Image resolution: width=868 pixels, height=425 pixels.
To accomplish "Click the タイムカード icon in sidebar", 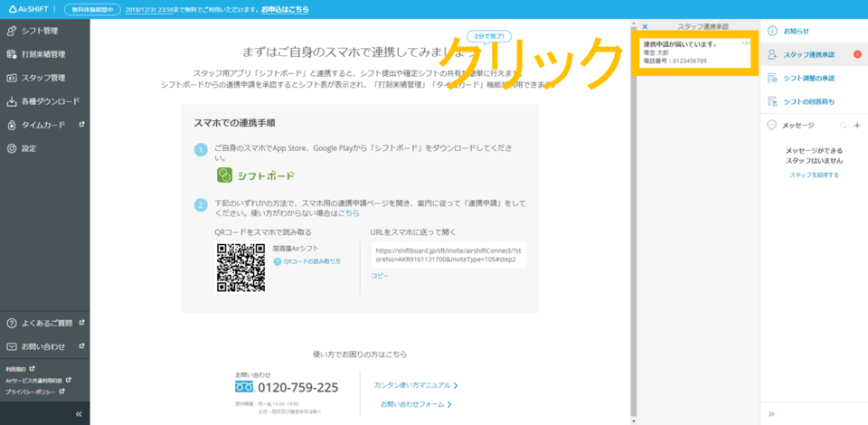I will coord(12,125).
